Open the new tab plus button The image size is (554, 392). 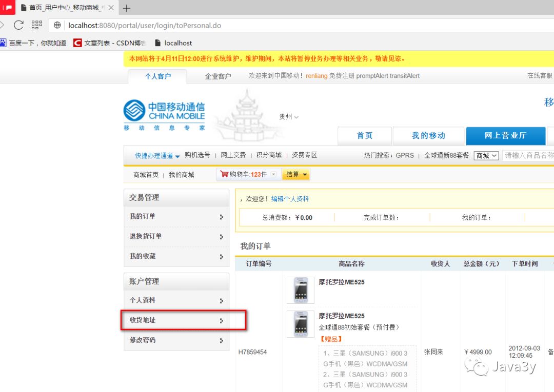tap(127, 8)
